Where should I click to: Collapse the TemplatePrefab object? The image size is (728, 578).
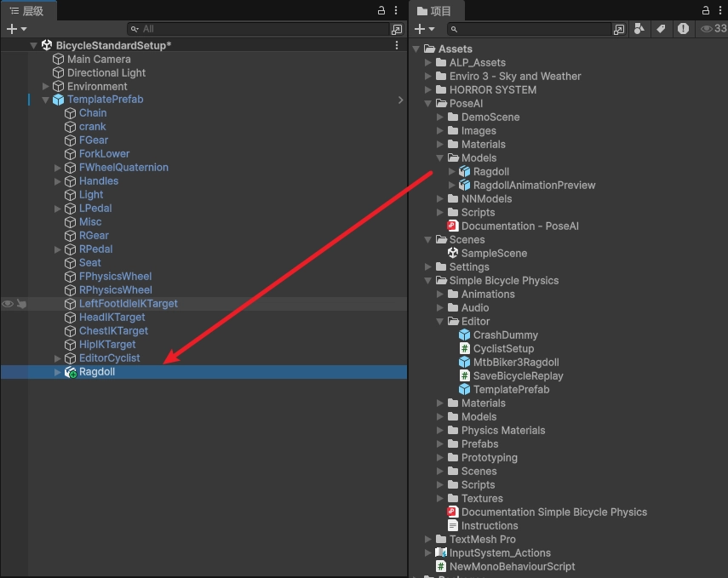(x=45, y=100)
